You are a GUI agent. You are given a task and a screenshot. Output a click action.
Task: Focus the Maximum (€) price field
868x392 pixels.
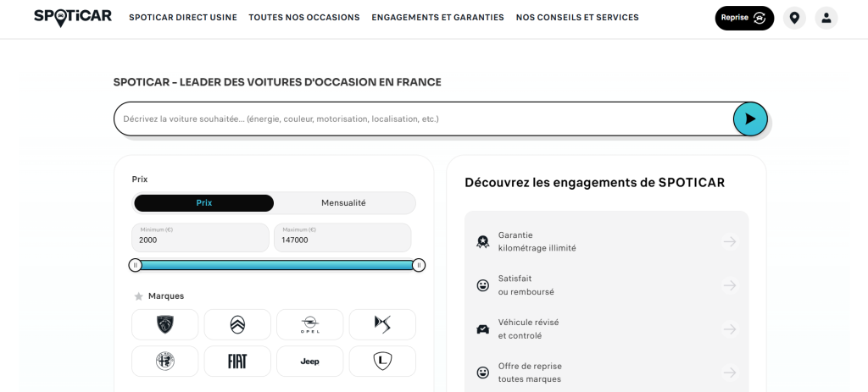coord(342,237)
